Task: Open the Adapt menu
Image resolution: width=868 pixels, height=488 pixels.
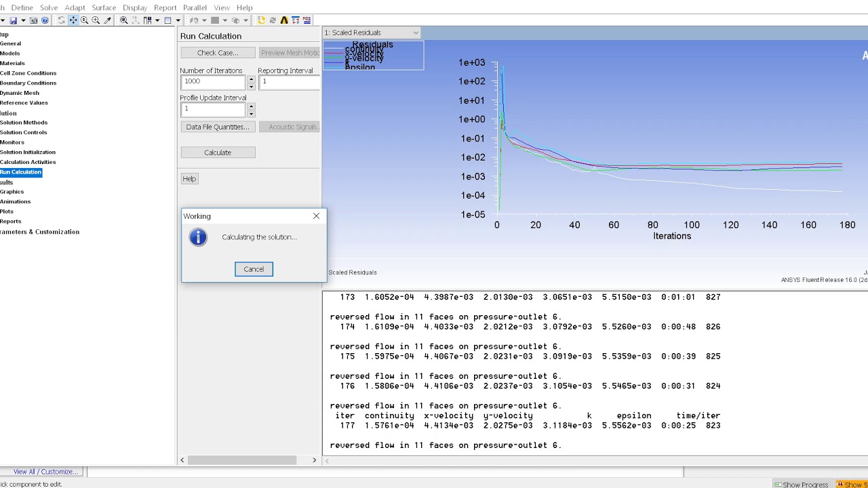Action: (x=75, y=7)
